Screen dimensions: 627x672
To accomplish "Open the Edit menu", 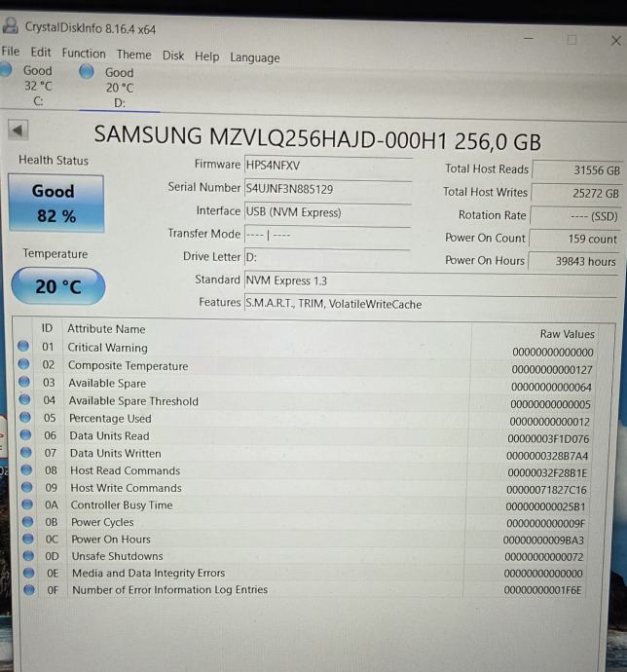I will [x=41, y=53].
